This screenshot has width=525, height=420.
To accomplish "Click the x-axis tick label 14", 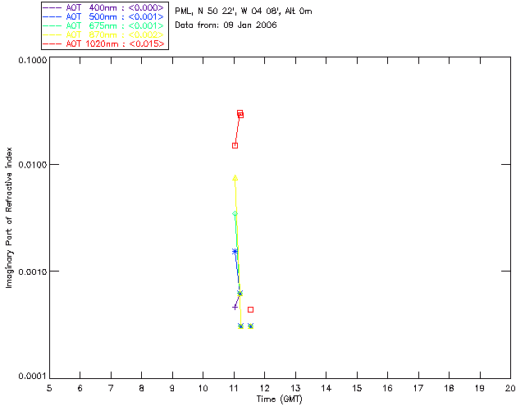I will point(326,388).
